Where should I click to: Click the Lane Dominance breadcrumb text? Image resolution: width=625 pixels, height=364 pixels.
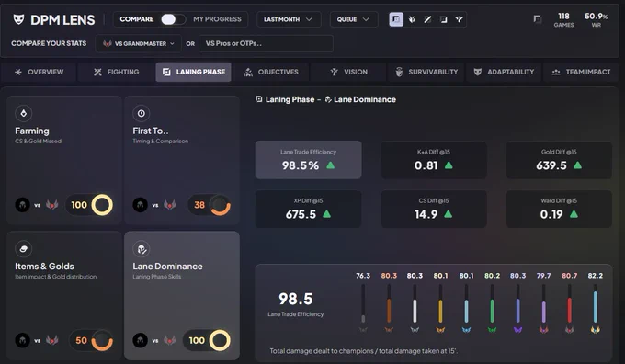[x=365, y=99]
